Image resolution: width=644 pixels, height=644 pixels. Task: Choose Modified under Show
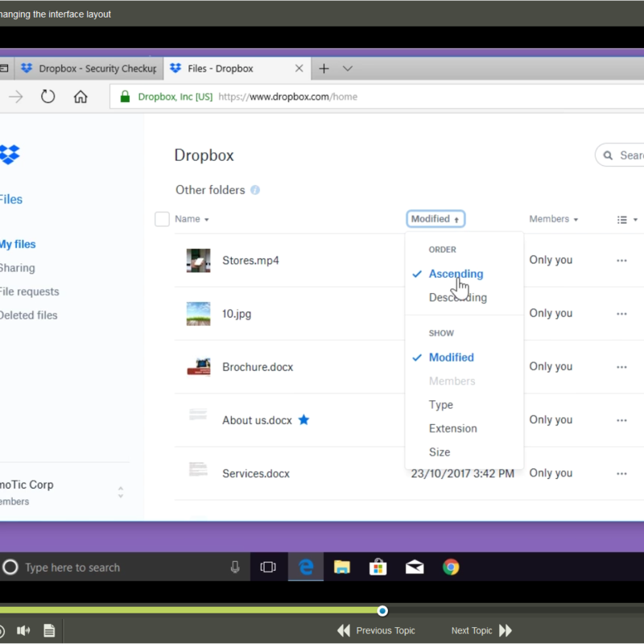click(452, 357)
